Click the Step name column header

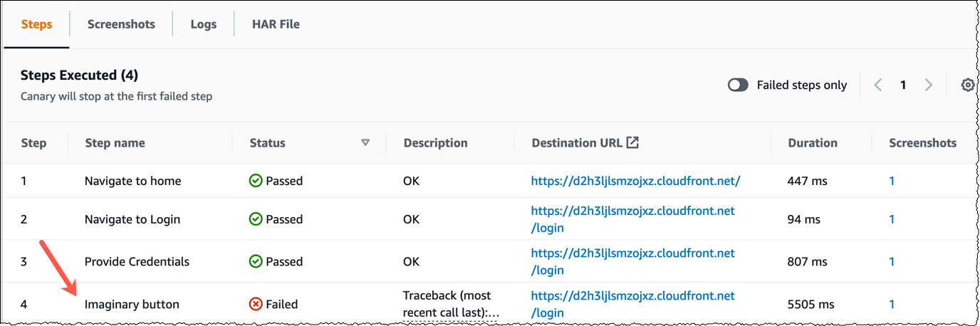click(115, 143)
